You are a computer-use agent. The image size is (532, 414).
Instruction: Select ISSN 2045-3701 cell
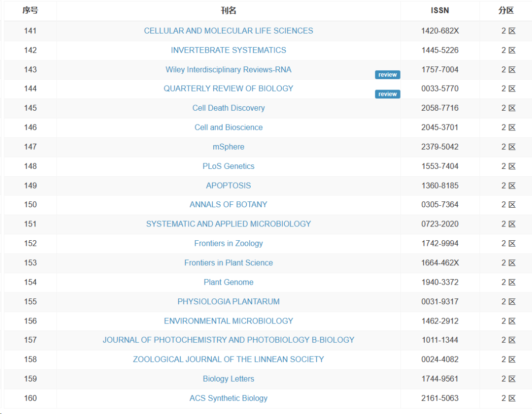coord(440,127)
